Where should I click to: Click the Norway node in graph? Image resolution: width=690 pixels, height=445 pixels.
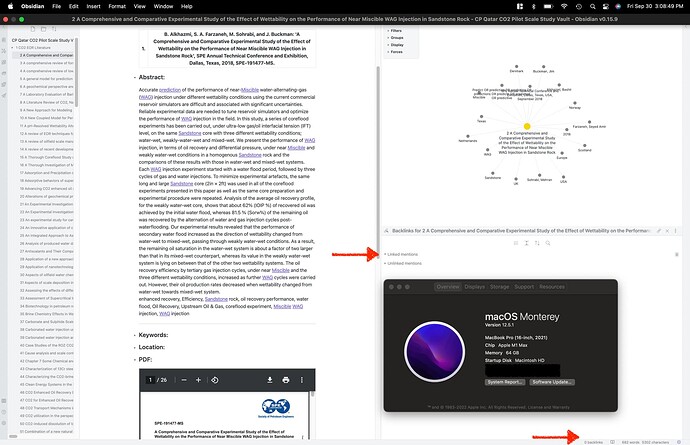pyautogui.click(x=574, y=103)
